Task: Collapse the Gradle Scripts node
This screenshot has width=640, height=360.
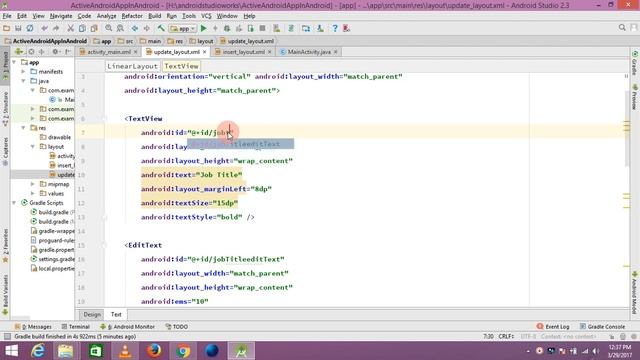Action: point(15,203)
